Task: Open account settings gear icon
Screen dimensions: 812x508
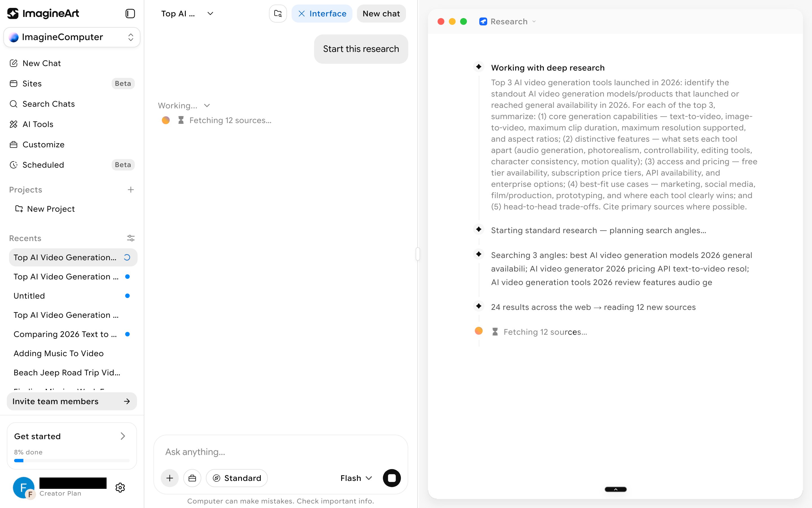Action: click(120, 487)
